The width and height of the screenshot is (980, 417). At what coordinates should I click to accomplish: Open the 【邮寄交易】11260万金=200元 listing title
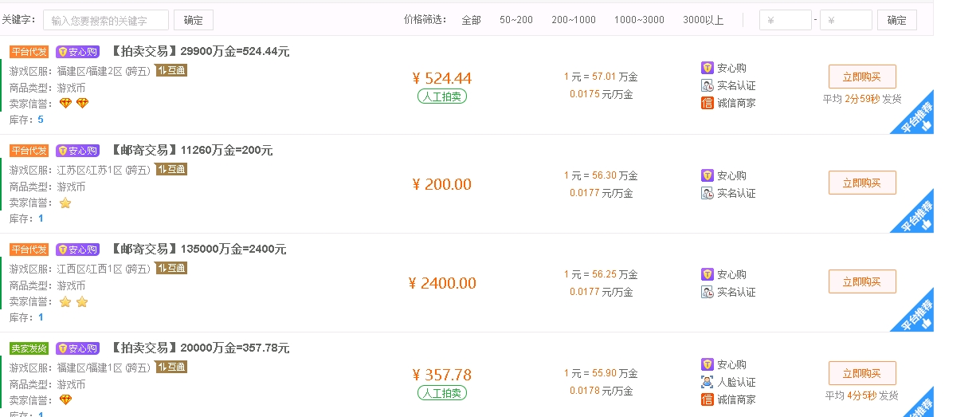tap(191, 150)
